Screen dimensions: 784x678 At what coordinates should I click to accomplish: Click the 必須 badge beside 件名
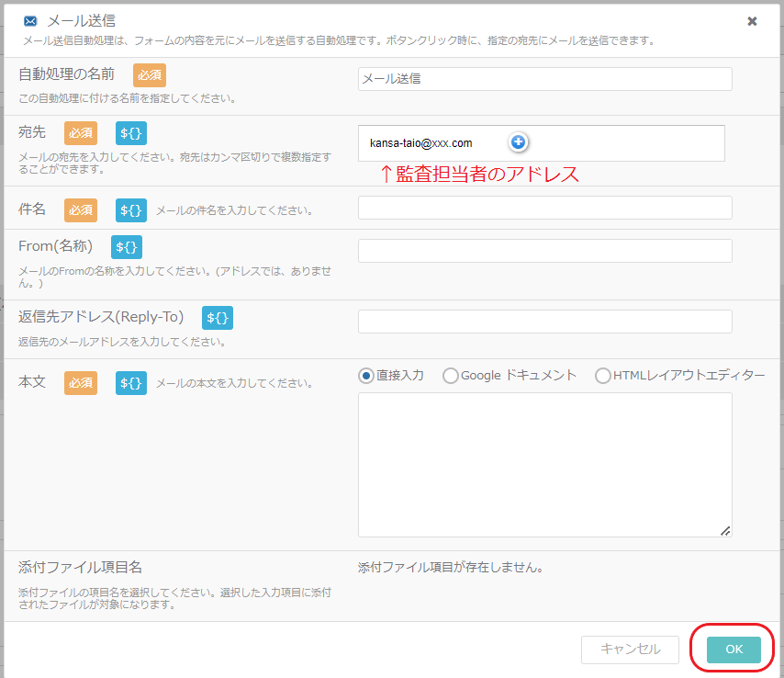click(81, 210)
